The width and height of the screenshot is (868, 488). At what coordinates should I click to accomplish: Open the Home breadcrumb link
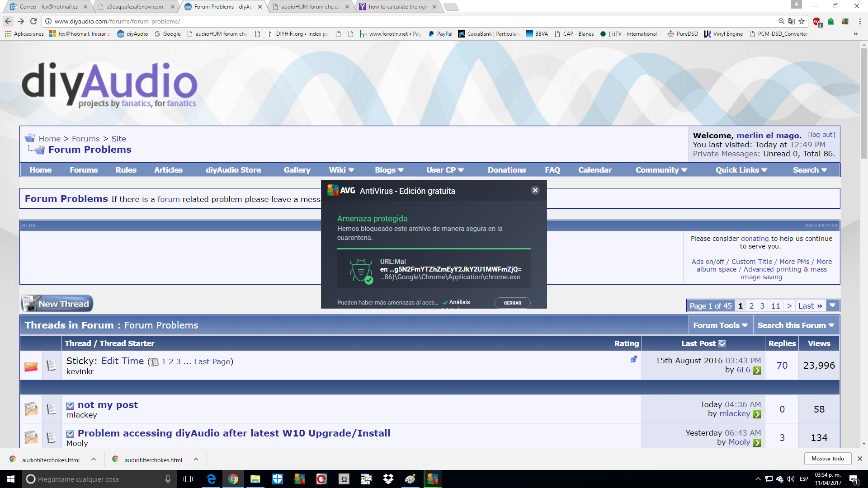point(49,139)
